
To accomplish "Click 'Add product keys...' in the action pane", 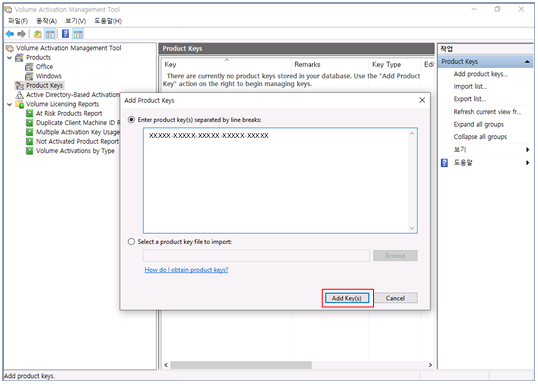I will pyautogui.click(x=481, y=74).
